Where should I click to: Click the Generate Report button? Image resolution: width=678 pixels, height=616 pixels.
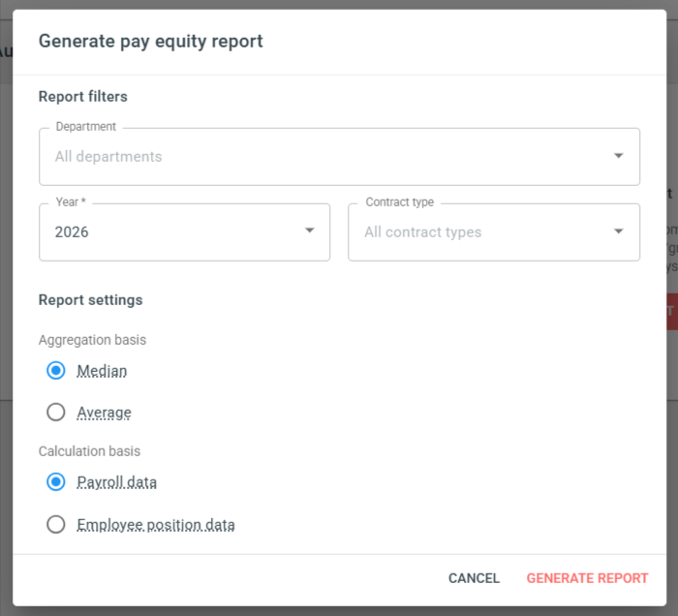(587, 578)
